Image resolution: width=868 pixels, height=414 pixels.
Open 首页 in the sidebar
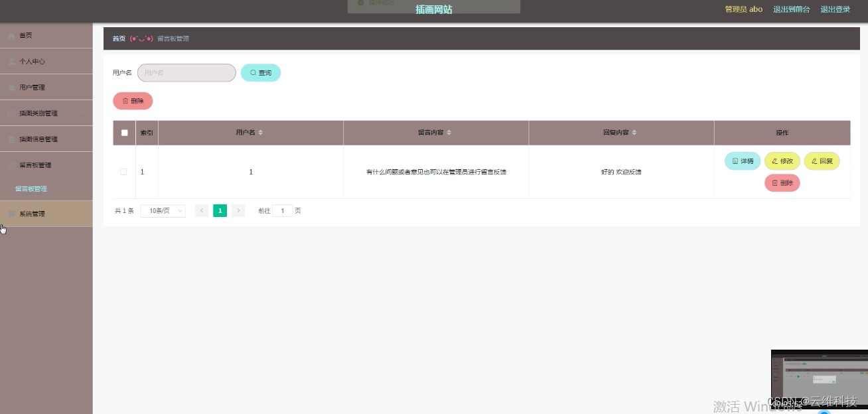point(46,36)
